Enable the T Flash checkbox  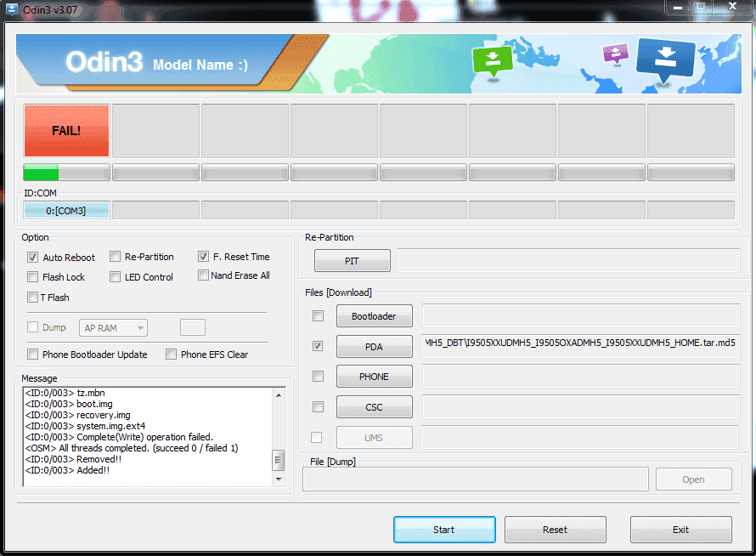(x=32, y=297)
